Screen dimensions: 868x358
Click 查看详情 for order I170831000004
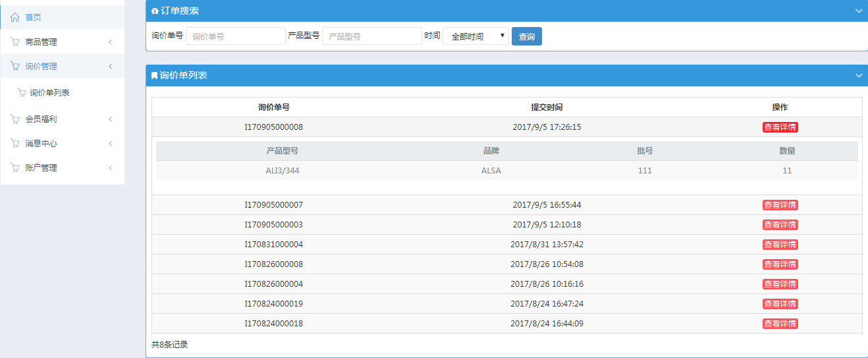[x=780, y=245]
